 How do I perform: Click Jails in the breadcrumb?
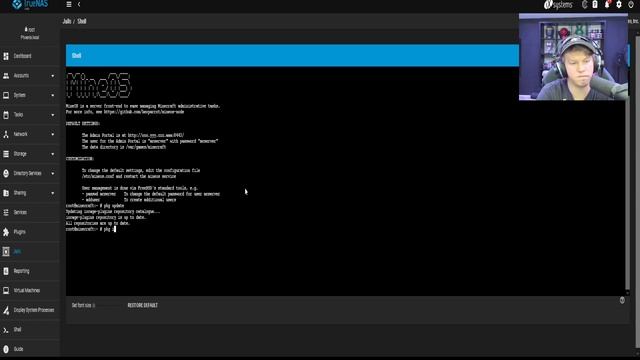[x=67, y=21]
